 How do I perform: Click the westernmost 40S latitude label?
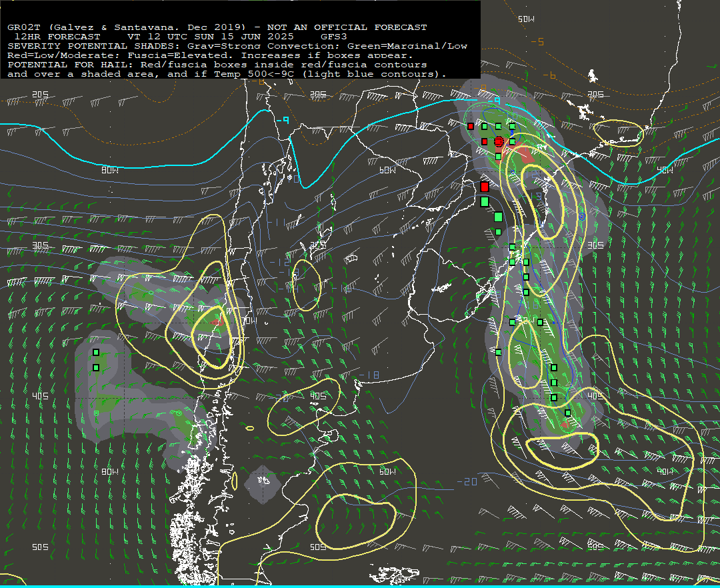(40, 396)
